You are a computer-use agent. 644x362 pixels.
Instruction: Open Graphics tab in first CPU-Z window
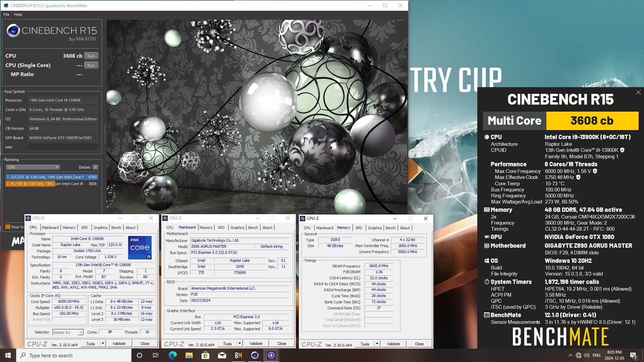[x=101, y=228]
